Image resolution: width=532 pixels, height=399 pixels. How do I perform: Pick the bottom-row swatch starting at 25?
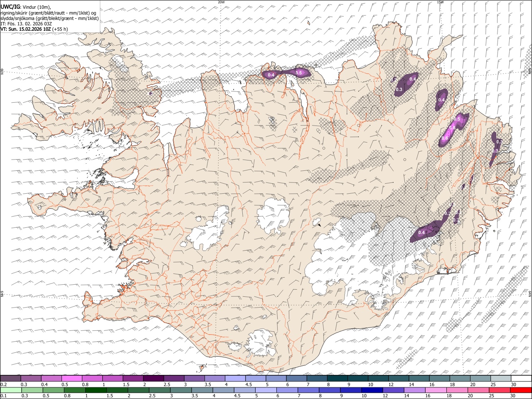pos(500,390)
